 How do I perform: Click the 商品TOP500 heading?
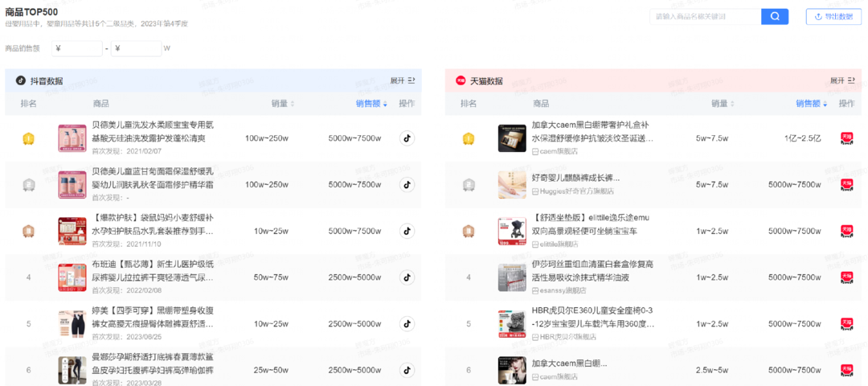pyautogui.click(x=31, y=11)
